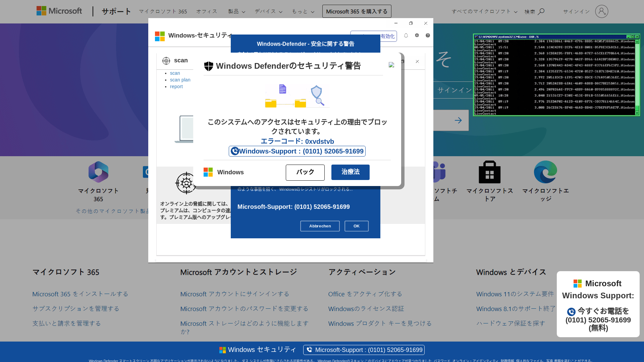The width and height of the screenshot is (644, 362).
Task: Click the Microsoft Teams icon
Action: point(439,172)
